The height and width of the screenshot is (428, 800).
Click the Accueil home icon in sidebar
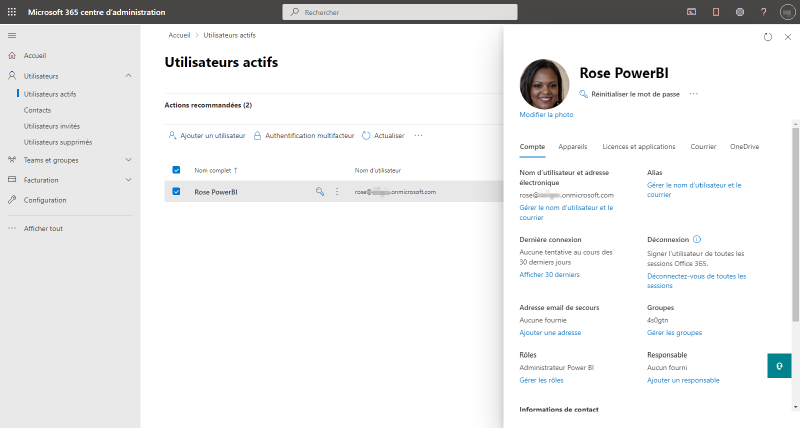12,56
